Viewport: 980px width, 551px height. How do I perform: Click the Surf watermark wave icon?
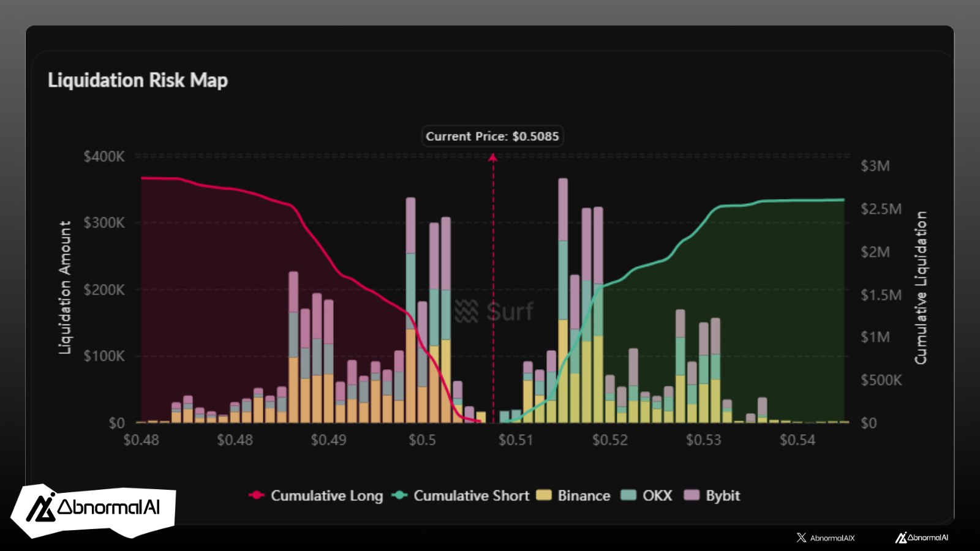click(x=466, y=312)
